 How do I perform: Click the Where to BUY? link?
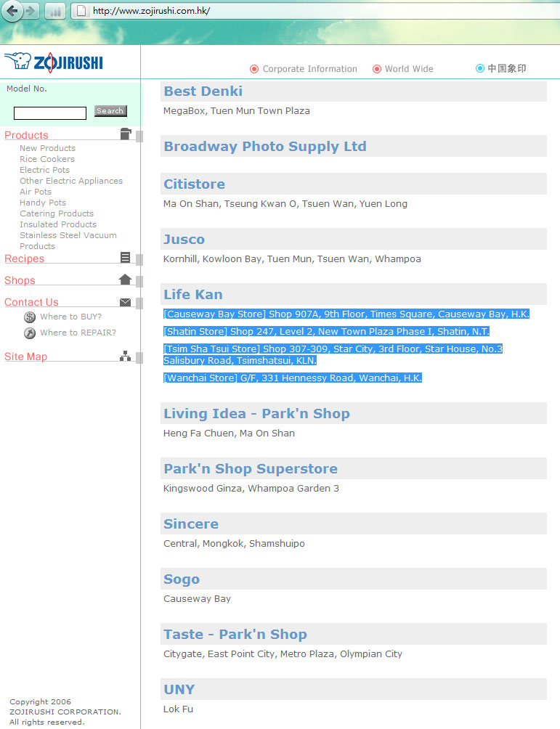tap(70, 317)
